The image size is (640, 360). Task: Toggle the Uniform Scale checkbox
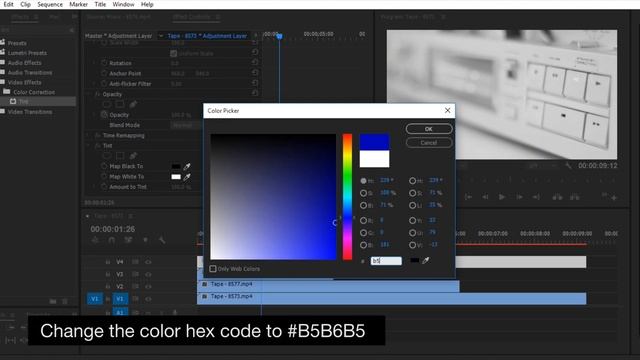click(173, 53)
